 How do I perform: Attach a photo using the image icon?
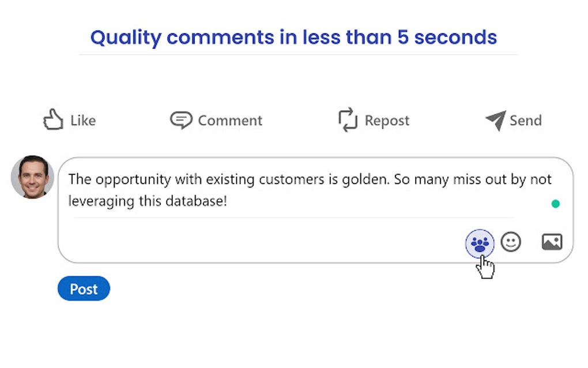[x=552, y=242]
